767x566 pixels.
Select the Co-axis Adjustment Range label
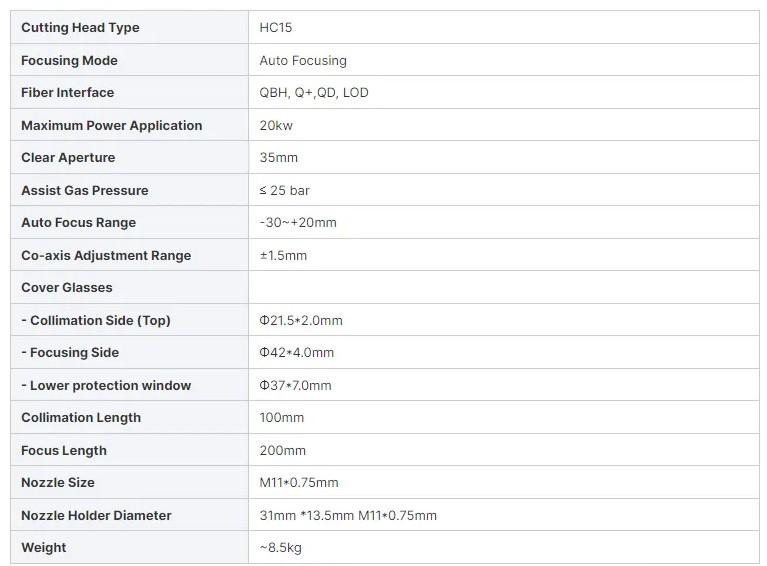(x=106, y=255)
